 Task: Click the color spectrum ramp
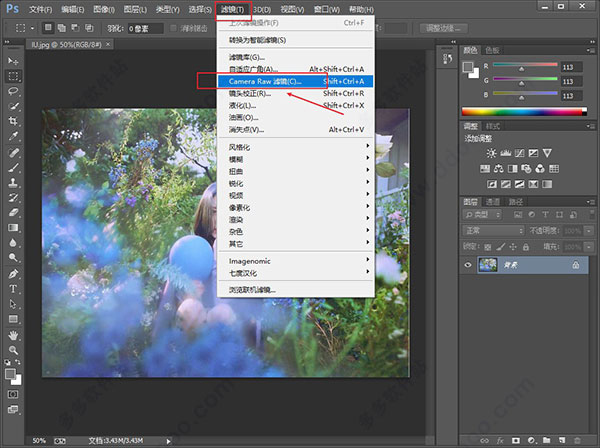[x=524, y=111]
